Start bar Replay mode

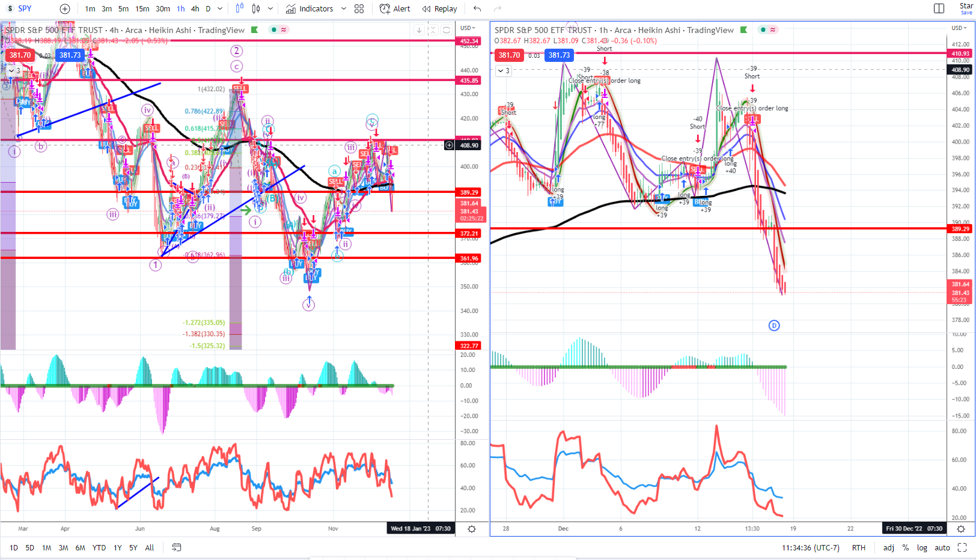click(x=440, y=8)
